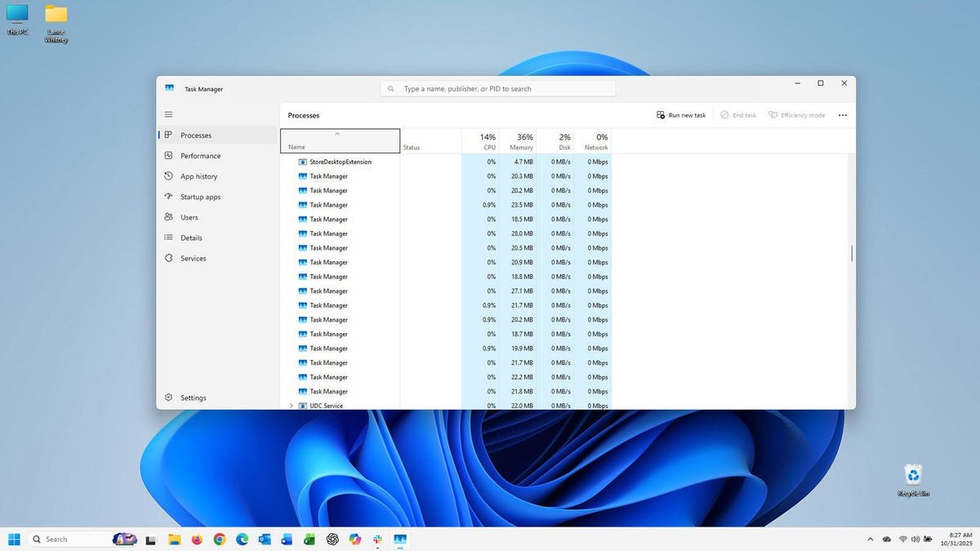The image size is (980, 551).
Task: Open Microsoft Edge from the taskbar
Action: [242, 539]
